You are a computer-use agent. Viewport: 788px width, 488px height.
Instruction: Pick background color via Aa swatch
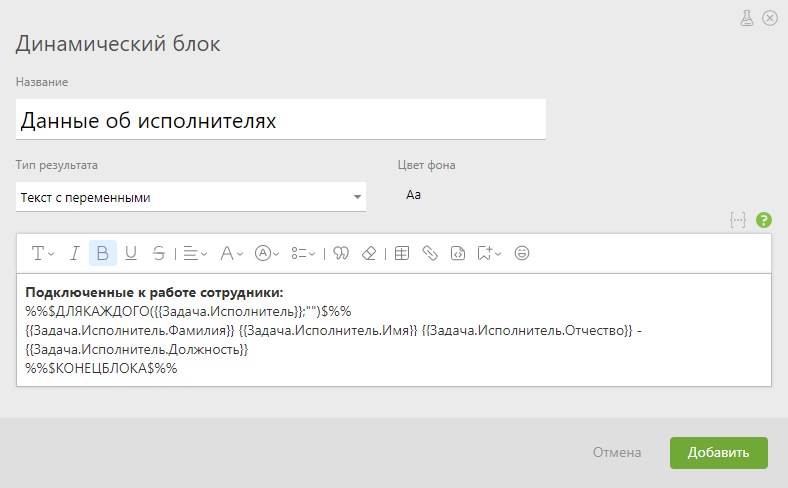(413, 195)
